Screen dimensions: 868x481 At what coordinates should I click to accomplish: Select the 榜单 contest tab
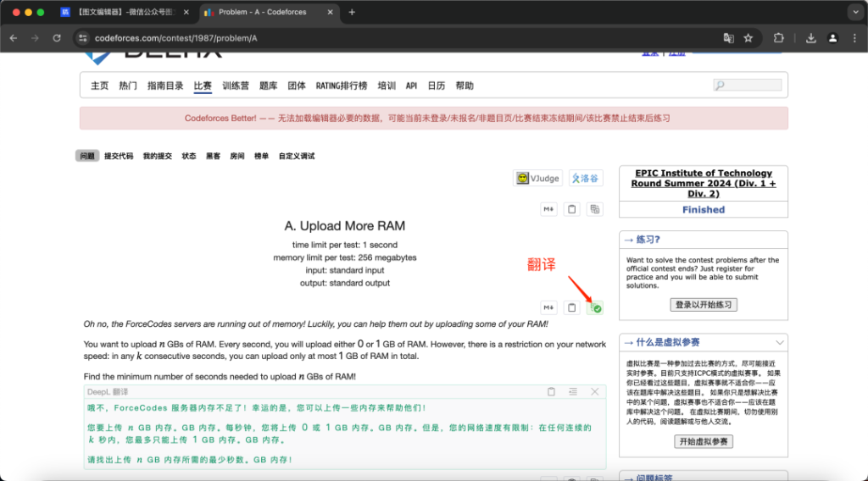tap(261, 156)
